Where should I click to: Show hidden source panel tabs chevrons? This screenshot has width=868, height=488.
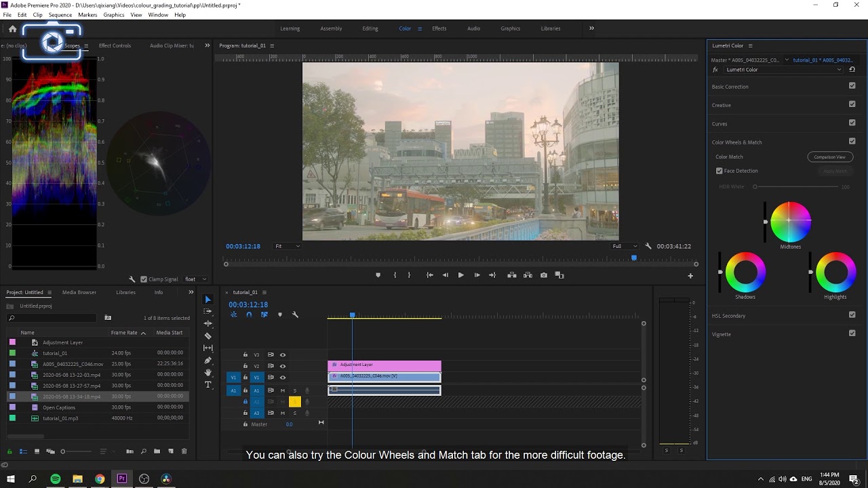click(x=207, y=45)
